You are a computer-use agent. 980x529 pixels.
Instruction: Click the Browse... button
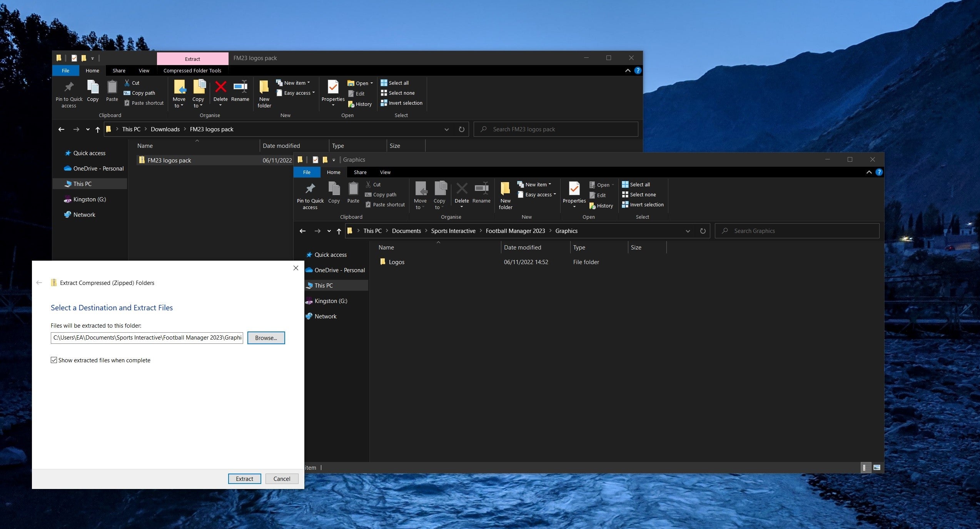(x=266, y=338)
